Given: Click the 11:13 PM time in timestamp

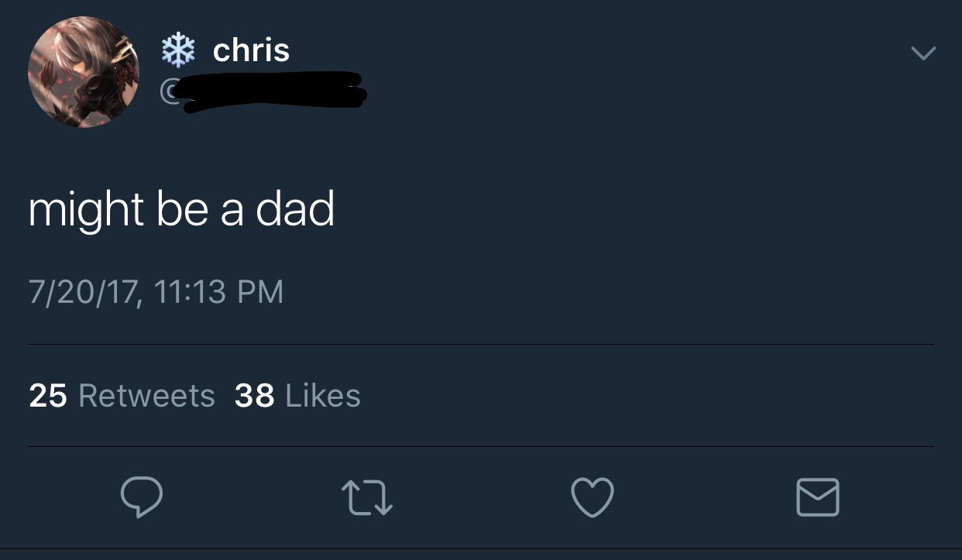Looking at the screenshot, I should (x=218, y=292).
